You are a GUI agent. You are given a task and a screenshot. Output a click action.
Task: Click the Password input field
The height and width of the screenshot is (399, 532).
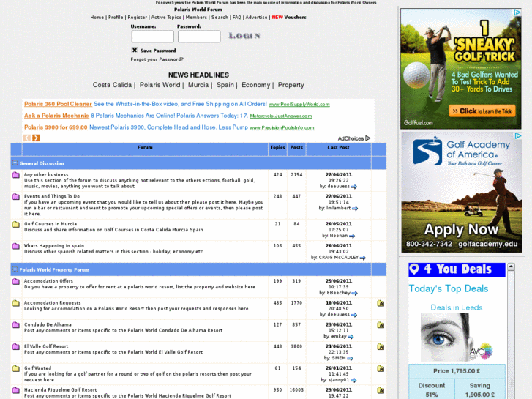pos(199,37)
